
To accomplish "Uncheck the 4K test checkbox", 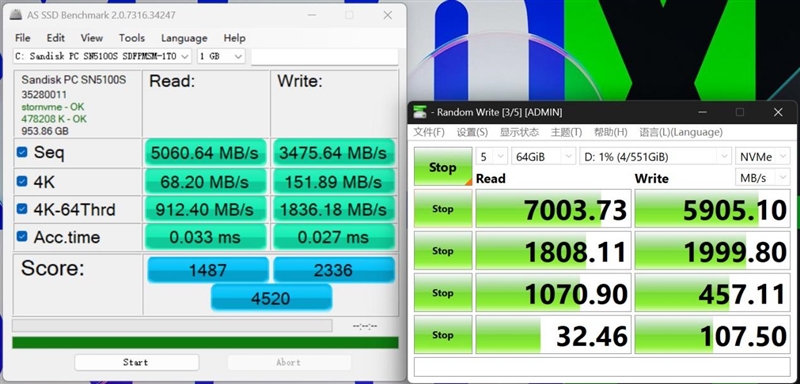I will pos(22,181).
